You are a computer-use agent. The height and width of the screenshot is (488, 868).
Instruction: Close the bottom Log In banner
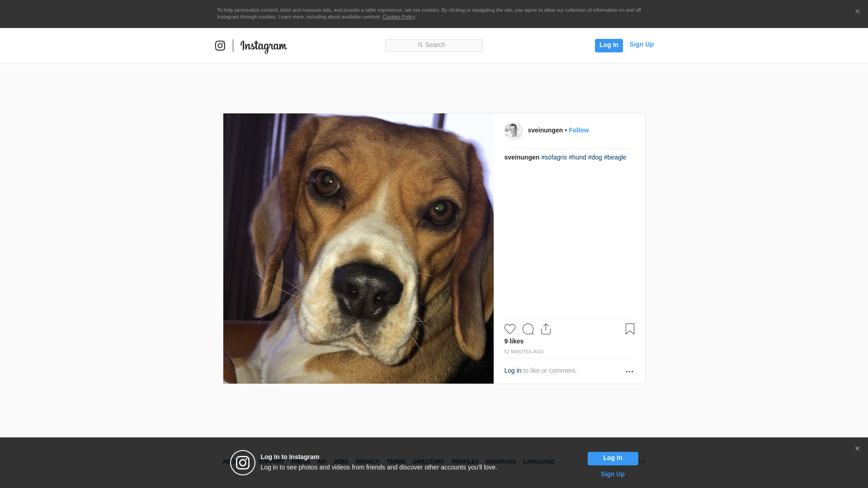pos(857,449)
